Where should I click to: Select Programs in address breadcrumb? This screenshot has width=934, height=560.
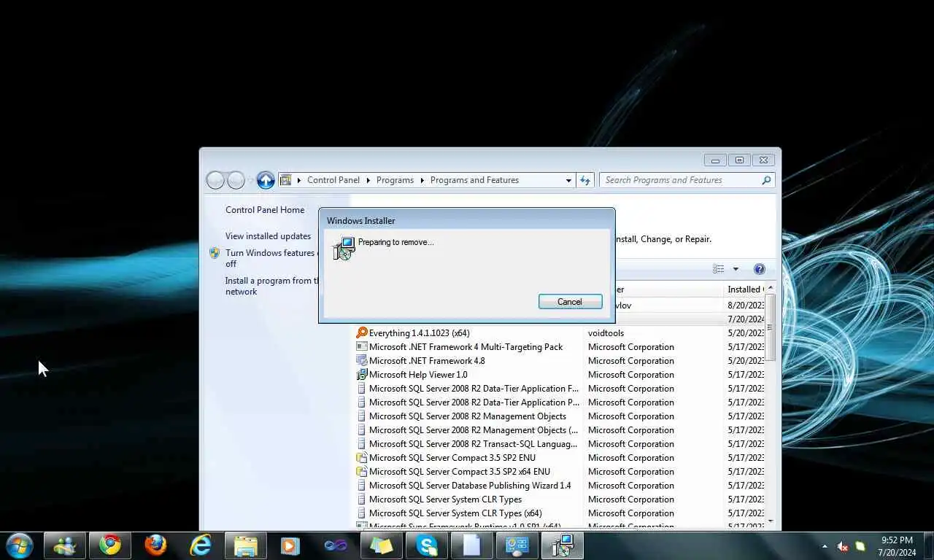395,180
